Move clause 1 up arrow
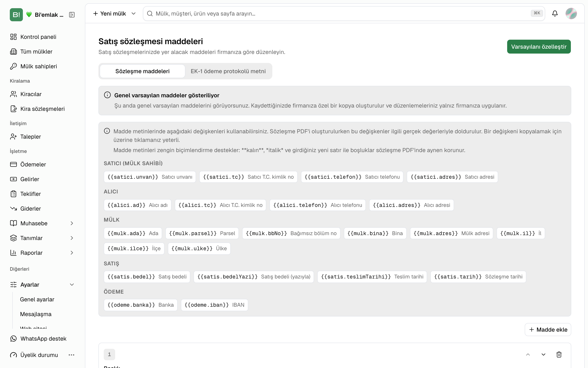 pyautogui.click(x=528, y=354)
